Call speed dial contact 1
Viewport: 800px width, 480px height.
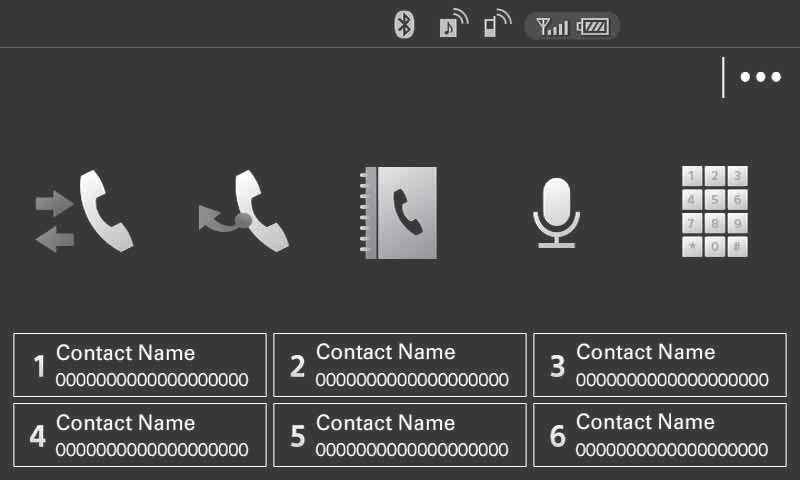pos(140,365)
